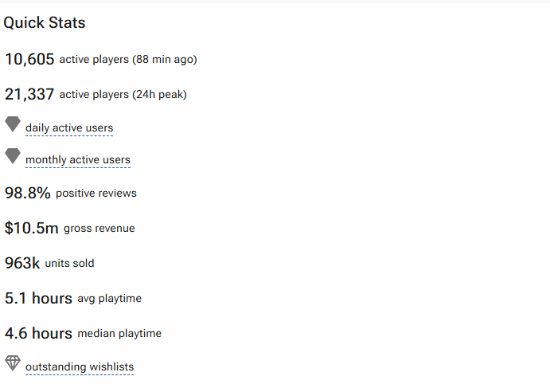Click the active players (24h peak) label

[123, 94]
